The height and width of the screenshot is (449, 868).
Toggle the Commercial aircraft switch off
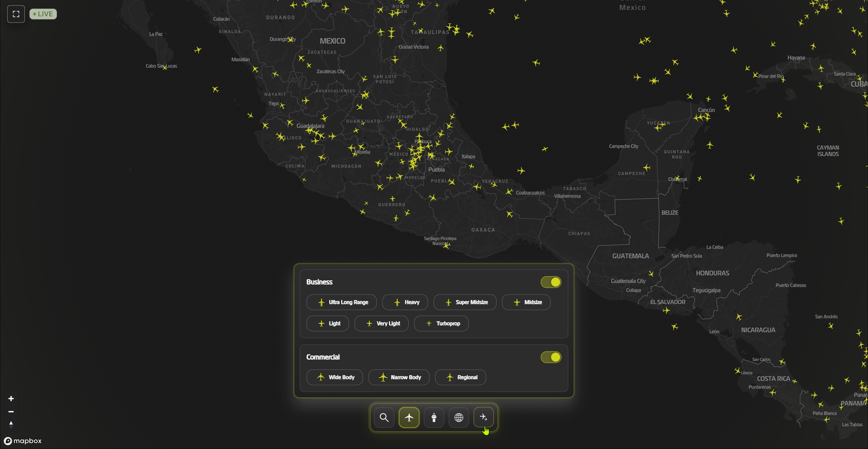click(x=551, y=357)
